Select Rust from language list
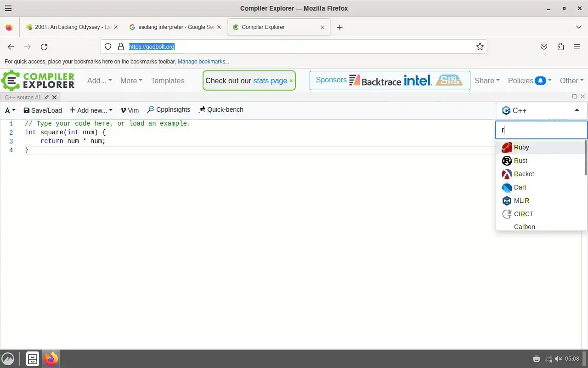 tap(540, 161)
